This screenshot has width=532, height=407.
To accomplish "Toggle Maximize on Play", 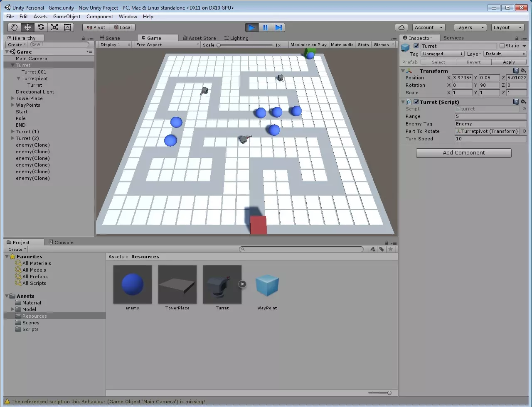I will click(308, 45).
